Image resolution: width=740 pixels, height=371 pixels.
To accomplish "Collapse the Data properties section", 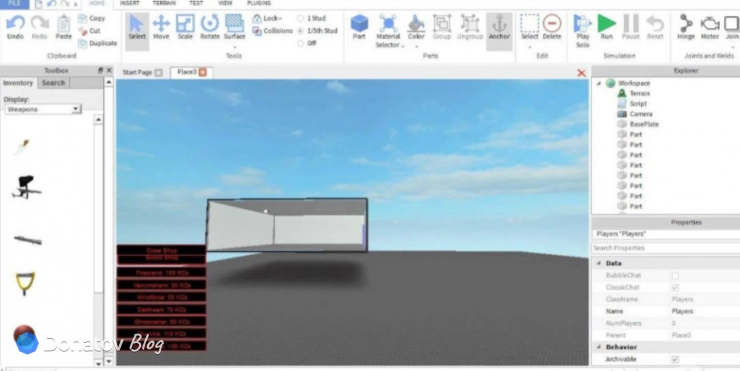I will click(x=599, y=263).
